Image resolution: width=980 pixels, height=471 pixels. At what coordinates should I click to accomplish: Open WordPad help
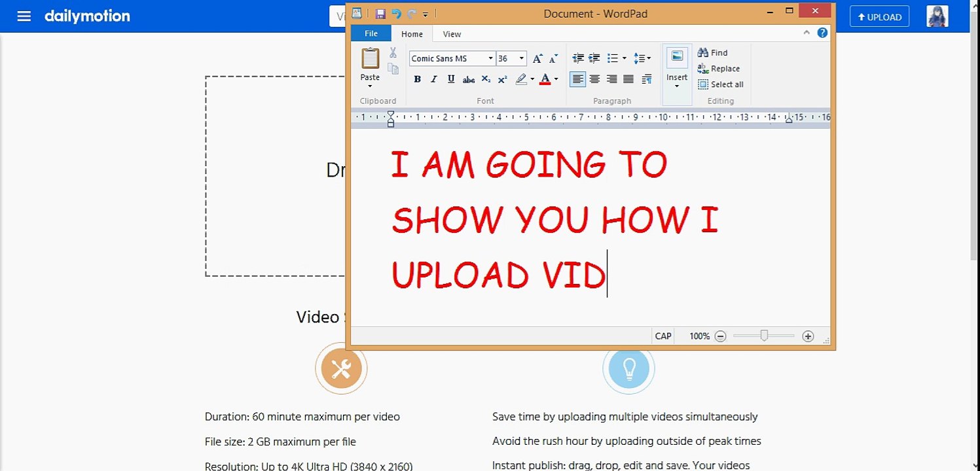tap(822, 33)
